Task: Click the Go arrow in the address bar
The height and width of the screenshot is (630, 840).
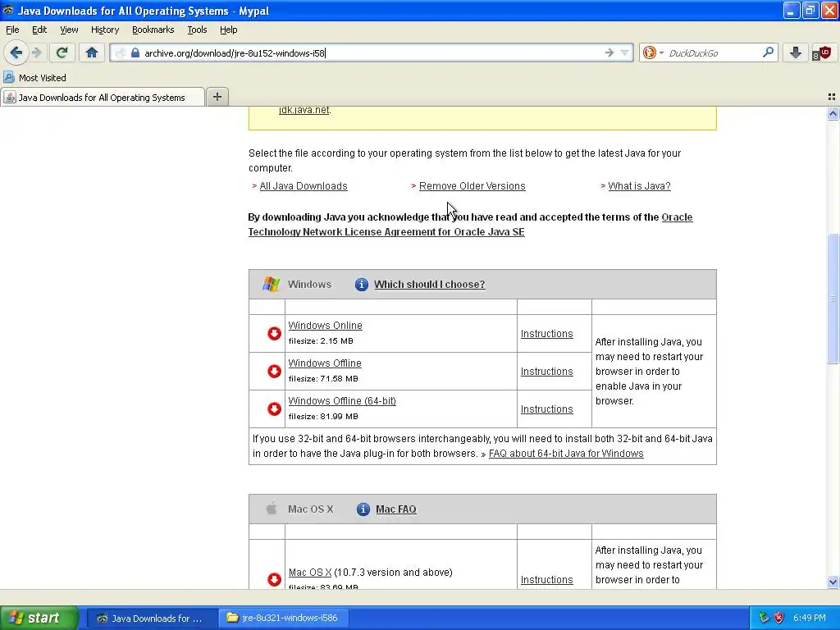Action: (x=609, y=52)
